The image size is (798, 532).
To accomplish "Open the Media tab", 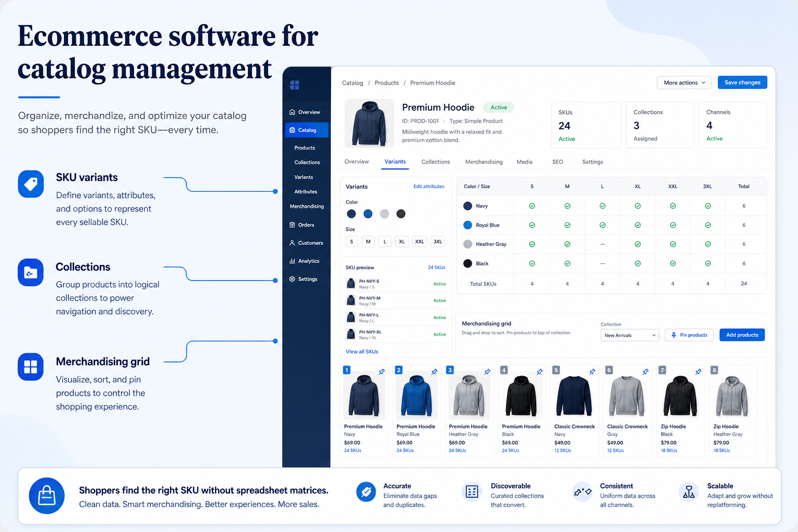I will click(524, 162).
